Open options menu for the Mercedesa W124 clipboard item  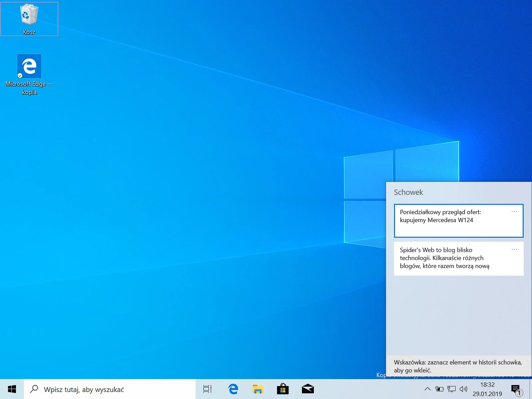(x=514, y=212)
